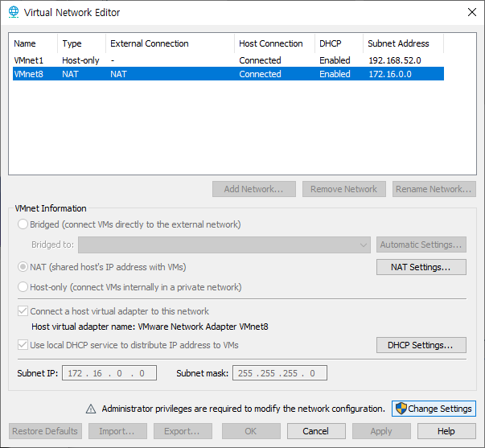Click the Apply button

tap(381, 431)
